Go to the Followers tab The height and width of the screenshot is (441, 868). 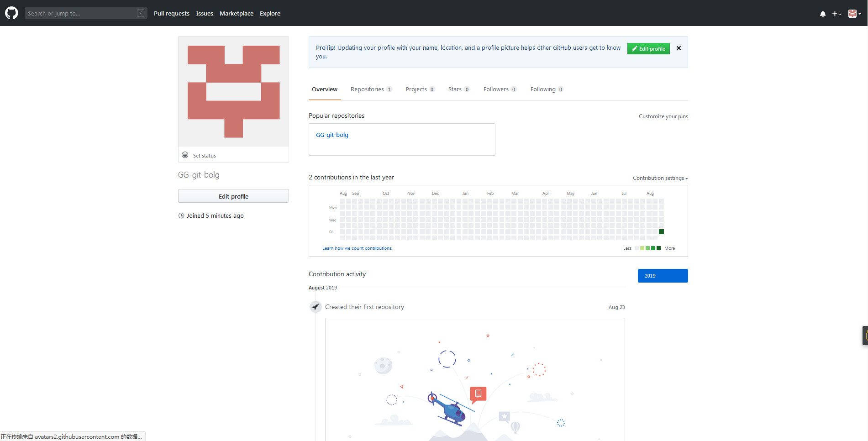coord(500,89)
